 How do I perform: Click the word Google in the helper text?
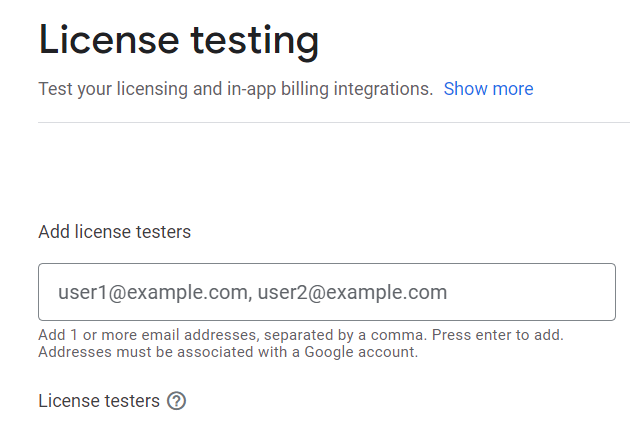(x=329, y=352)
